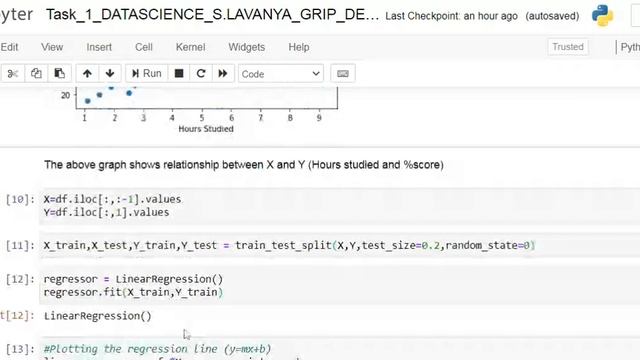Open the Widgets menu

point(247,47)
